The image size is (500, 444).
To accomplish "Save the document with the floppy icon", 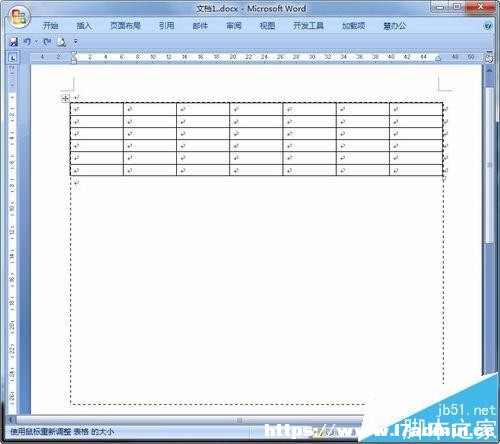I will click(14, 42).
